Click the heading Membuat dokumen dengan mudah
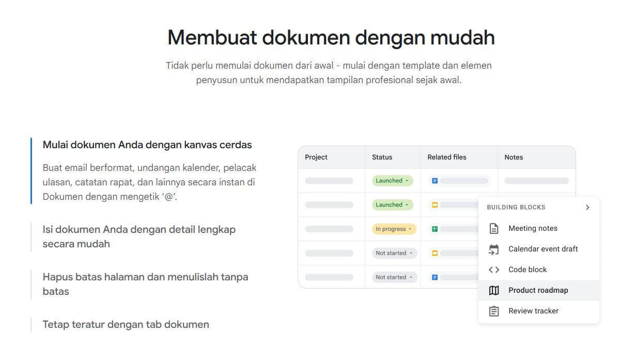Viewport: 636px width, 364px height. point(331,37)
